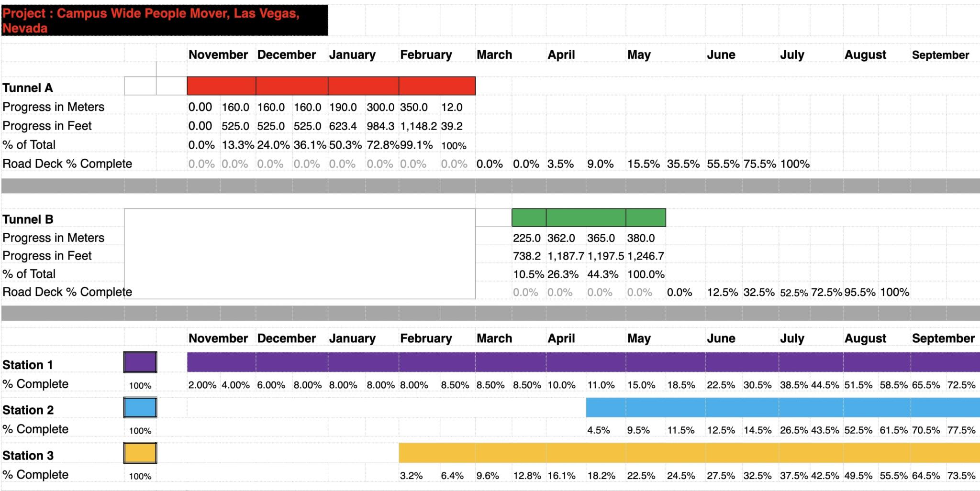
Task: Select the yellow Station 3 legend swatch
Action: pyautogui.click(x=140, y=453)
